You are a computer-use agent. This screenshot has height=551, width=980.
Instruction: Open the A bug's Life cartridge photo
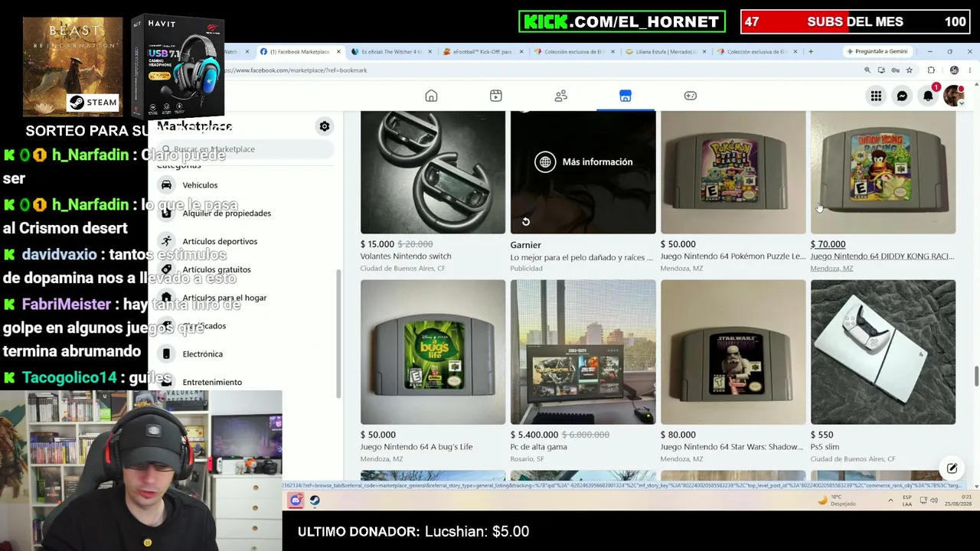pyautogui.click(x=433, y=352)
